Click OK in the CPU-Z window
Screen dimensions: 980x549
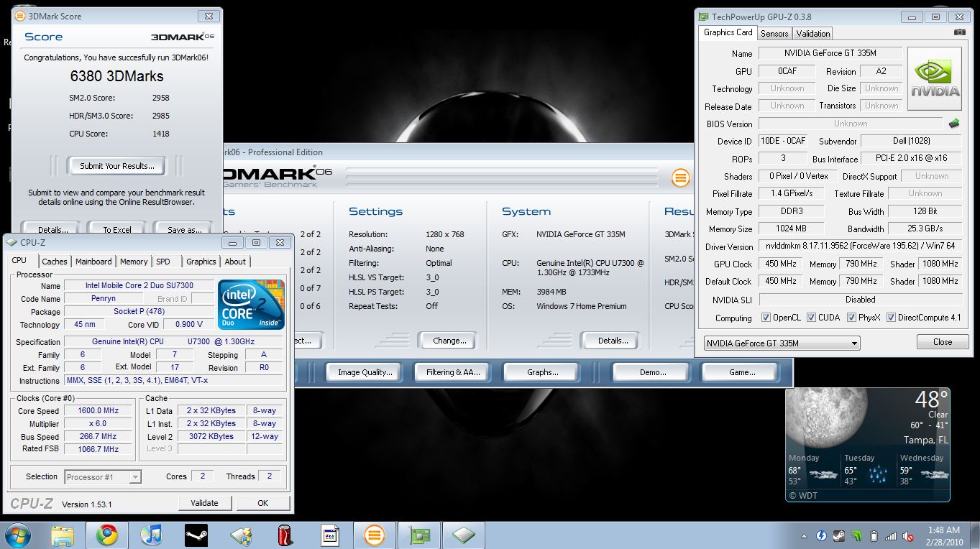pos(262,503)
